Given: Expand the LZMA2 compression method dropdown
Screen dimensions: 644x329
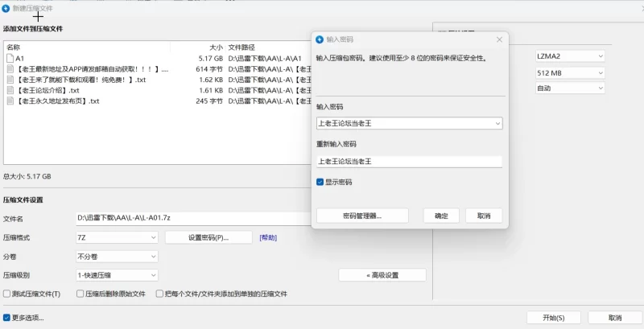Looking at the screenshot, I should tap(601, 56).
